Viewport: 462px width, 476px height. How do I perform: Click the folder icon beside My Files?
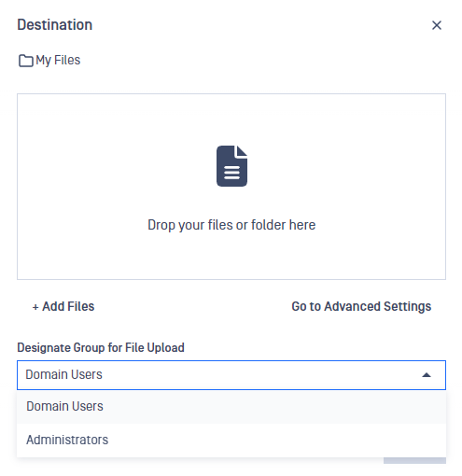26,61
